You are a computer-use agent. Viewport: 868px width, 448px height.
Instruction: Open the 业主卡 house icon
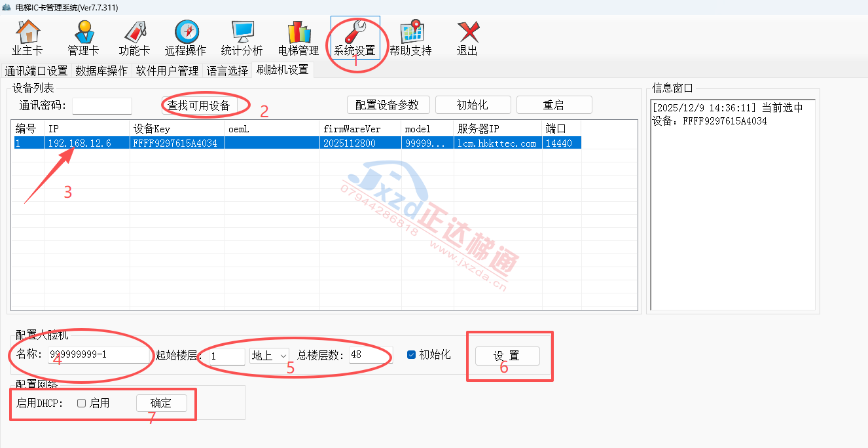(x=27, y=33)
